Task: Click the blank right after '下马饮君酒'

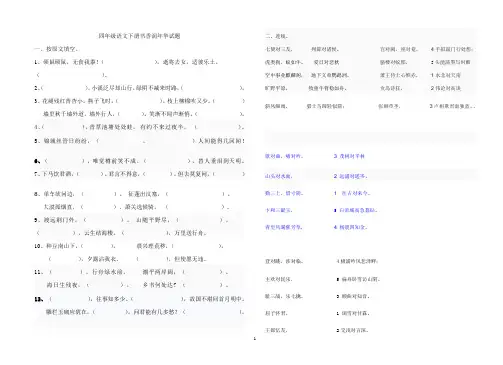Action: 89,174
